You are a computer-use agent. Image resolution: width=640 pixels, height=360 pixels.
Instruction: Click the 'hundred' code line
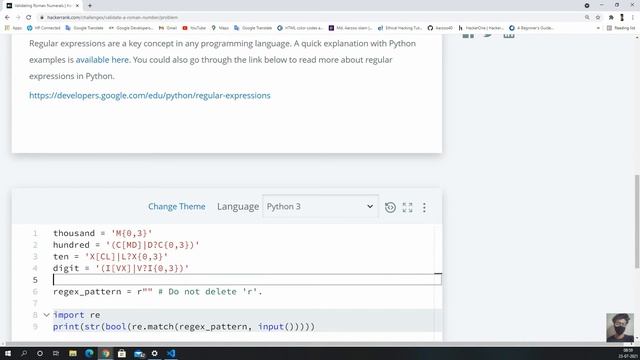pyautogui.click(x=126, y=245)
